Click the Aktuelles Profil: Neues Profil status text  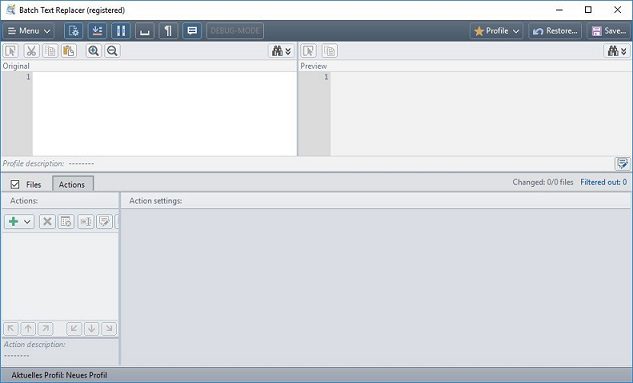pos(59,375)
